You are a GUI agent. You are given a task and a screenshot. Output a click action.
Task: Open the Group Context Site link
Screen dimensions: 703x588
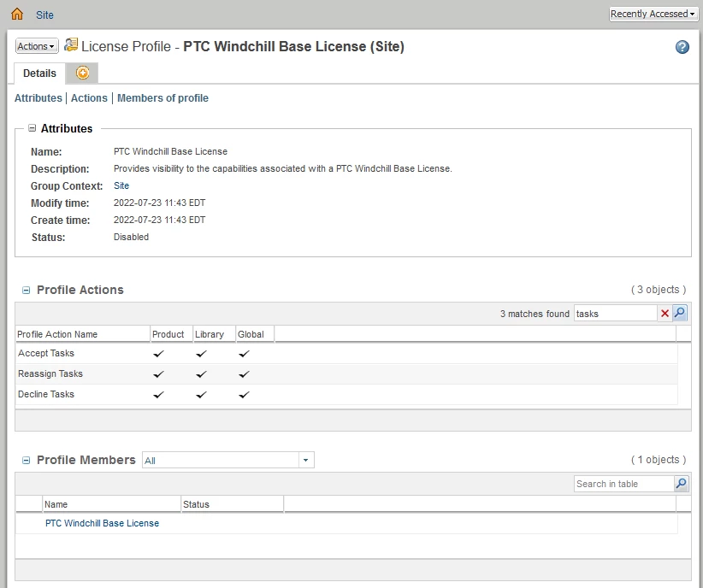[121, 185]
